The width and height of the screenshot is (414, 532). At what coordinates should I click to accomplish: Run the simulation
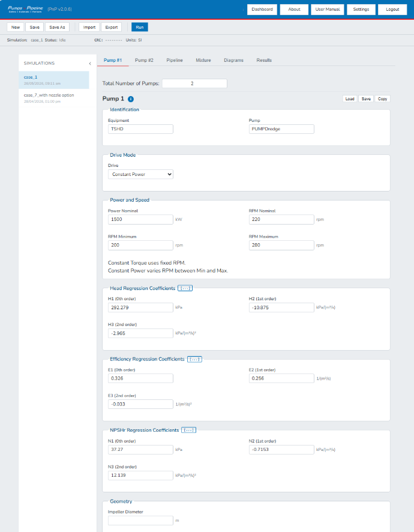point(140,27)
